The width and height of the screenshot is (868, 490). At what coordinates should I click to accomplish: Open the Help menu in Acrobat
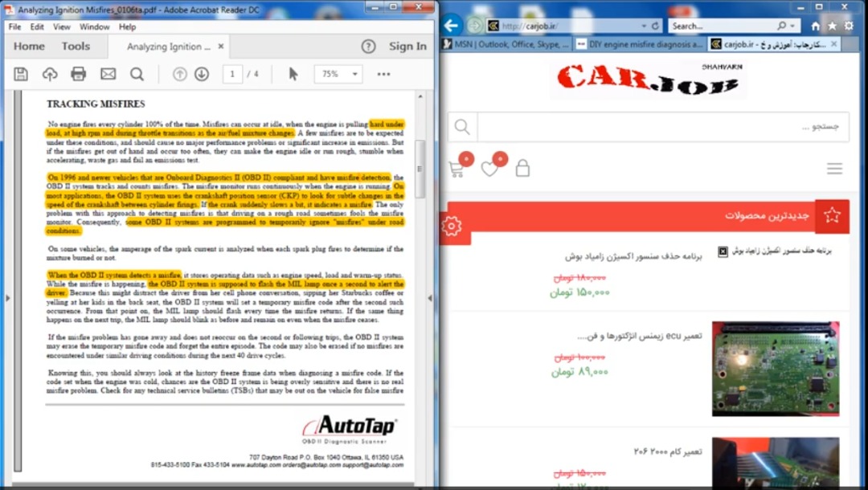click(x=127, y=27)
